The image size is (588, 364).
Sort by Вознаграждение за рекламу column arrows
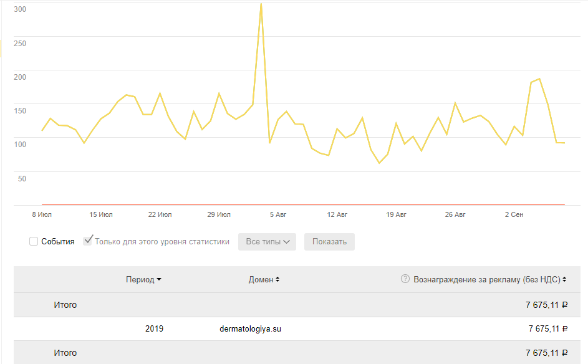(x=564, y=280)
